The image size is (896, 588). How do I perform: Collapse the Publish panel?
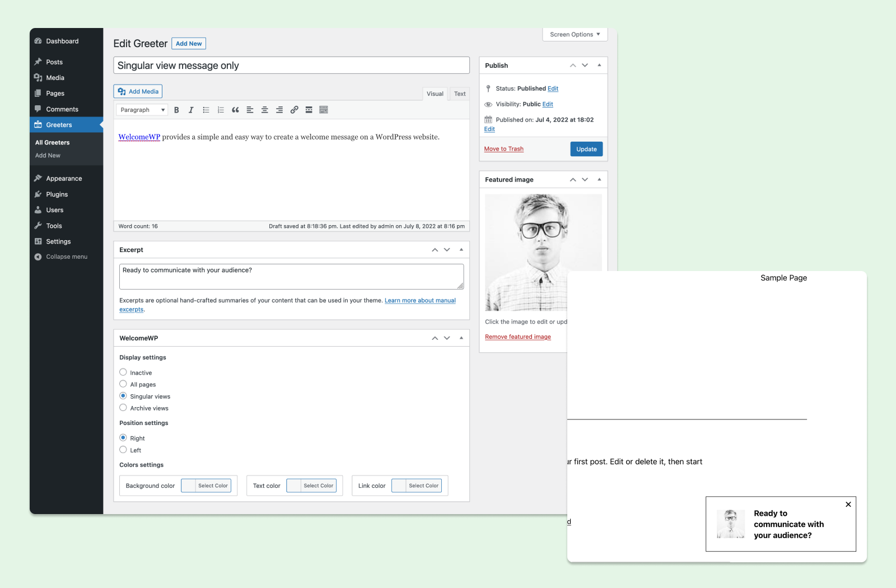(599, 66)
